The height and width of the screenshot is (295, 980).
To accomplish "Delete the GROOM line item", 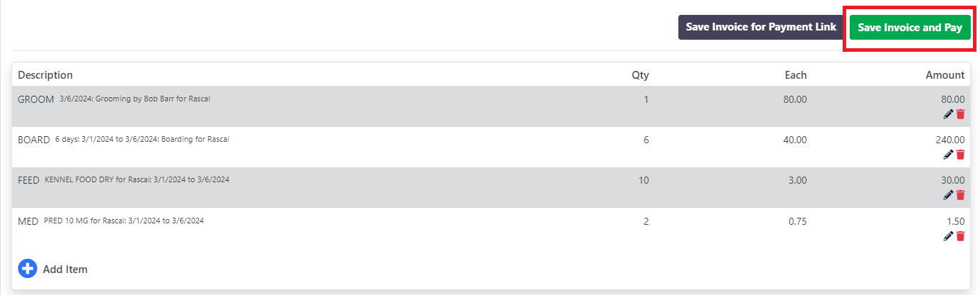I will click(x=960, y=114).
